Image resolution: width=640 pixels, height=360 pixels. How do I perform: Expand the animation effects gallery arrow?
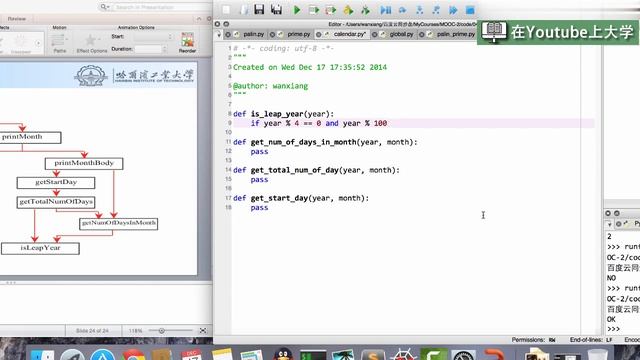click(38, 43)
